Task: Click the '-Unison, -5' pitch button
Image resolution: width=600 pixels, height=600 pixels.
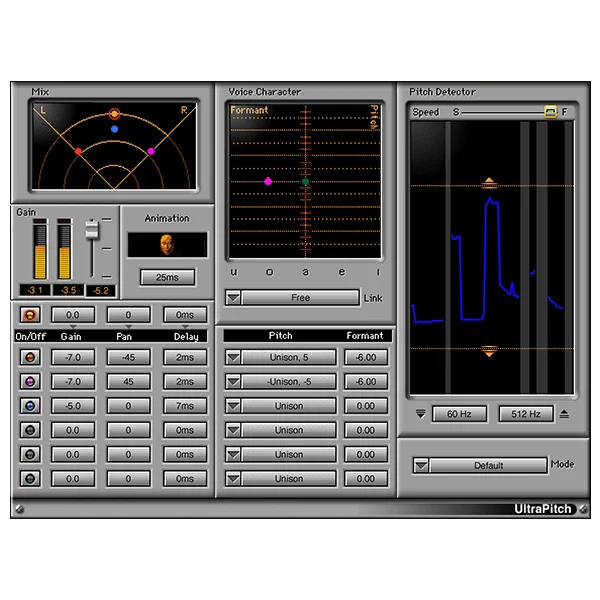Action: point(289,382)
